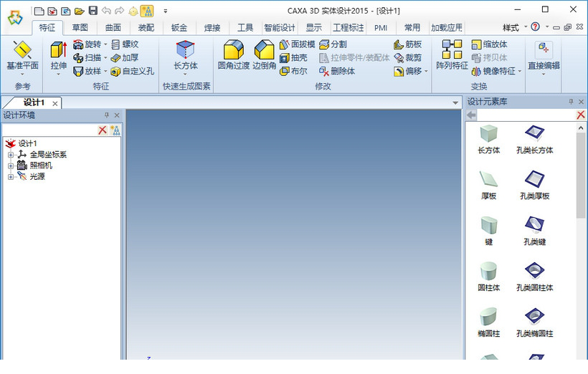Pin the 设计元素库 panel

point(571,102)
